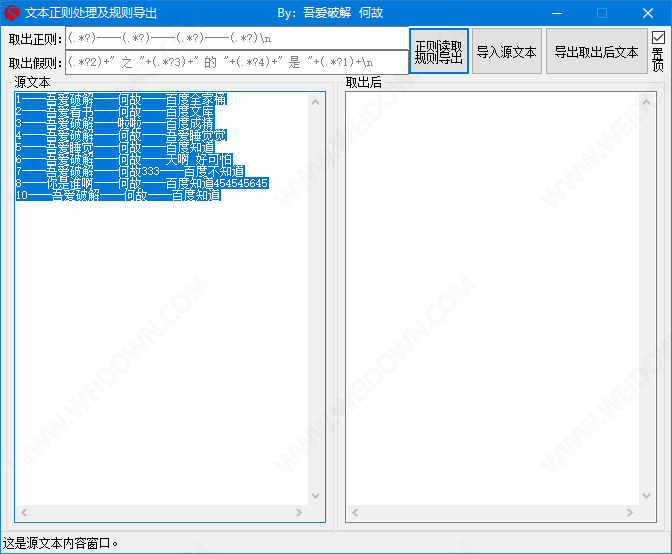Click left scroll arrow of 取出后 panel

coord(353,513)
